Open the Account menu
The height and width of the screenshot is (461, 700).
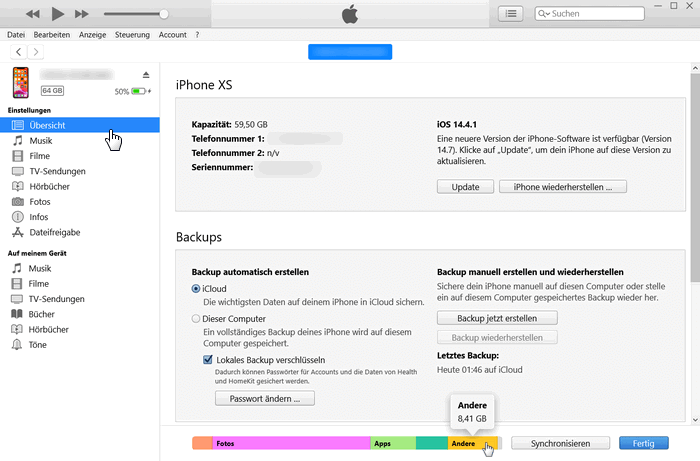pos(173,35)
